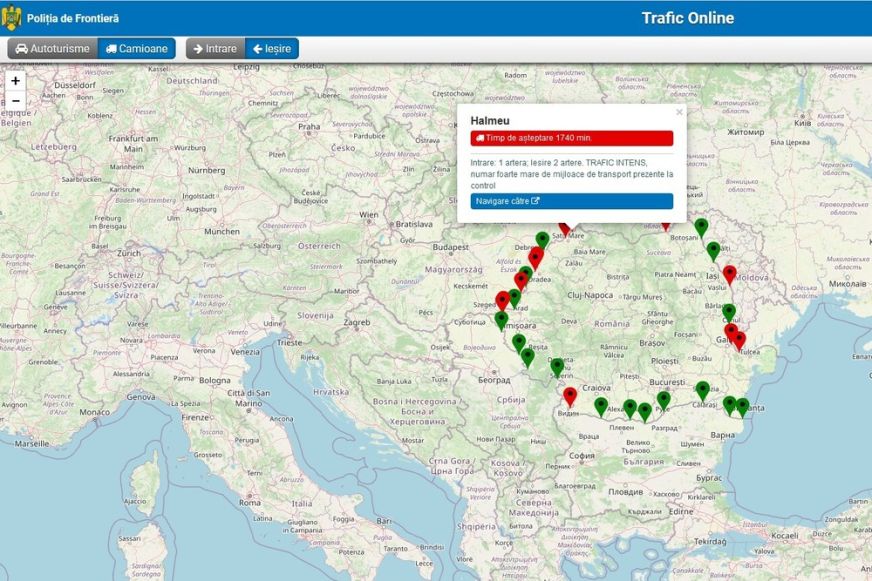Image resolution: width=872 pixels, height=581 pixels.
Task: Click the 'Trafic Online' header title
Action: pos(688,18)
